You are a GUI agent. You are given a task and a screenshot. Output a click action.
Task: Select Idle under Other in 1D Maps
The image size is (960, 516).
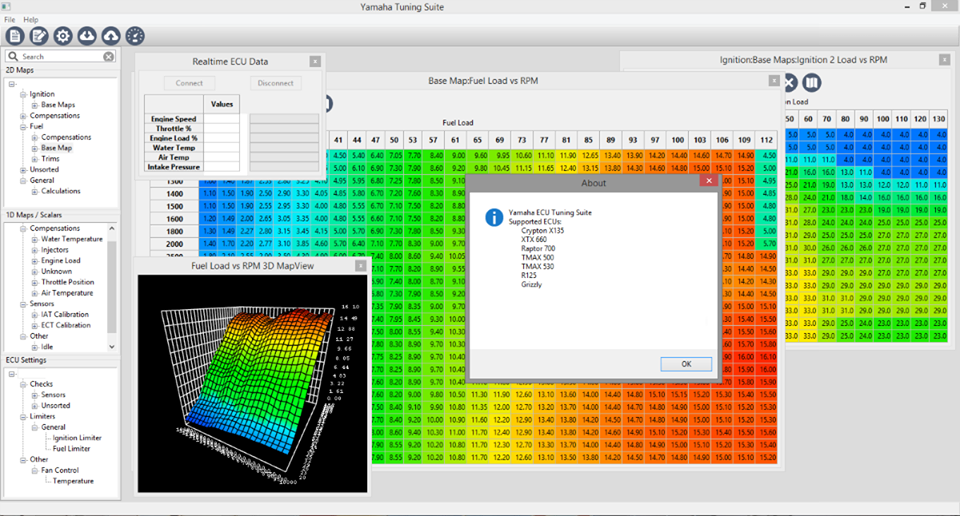(47, 347)
